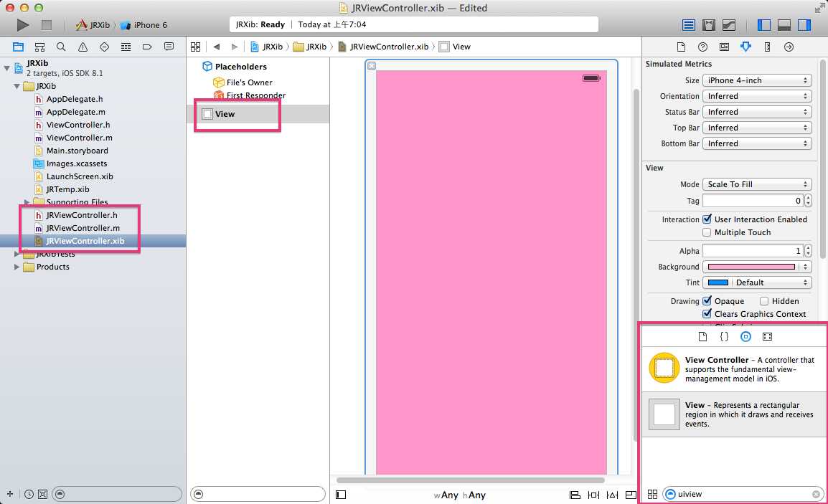The height and width of the screenshot is (504, 828).
Task: Hide the Utilities pane
Action: click(x=804, y=25)
